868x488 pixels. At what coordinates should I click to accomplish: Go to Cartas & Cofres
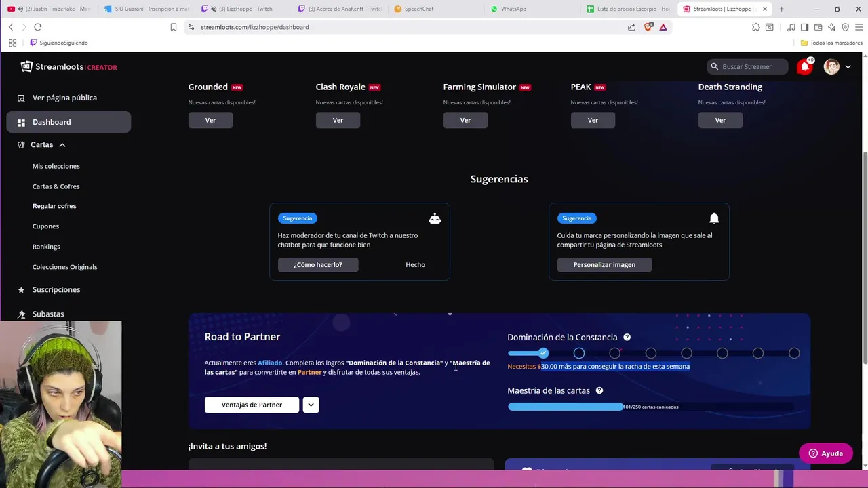coord(56,186)
